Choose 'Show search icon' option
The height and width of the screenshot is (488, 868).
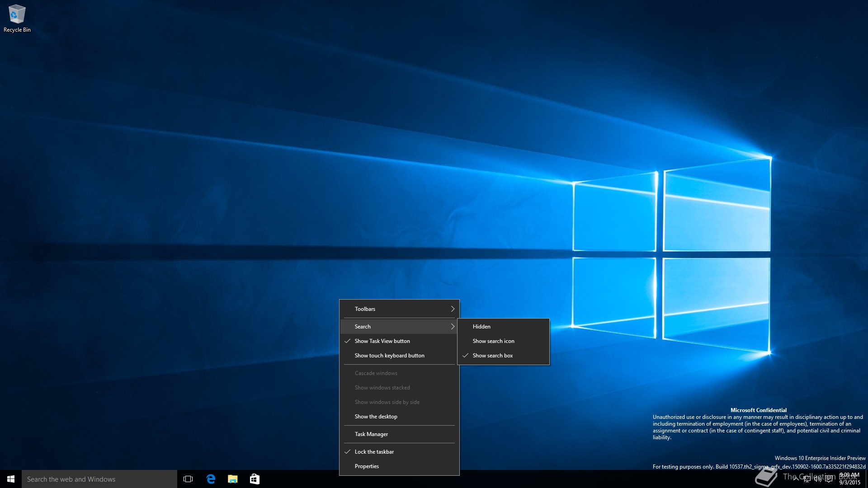(503, 341)
